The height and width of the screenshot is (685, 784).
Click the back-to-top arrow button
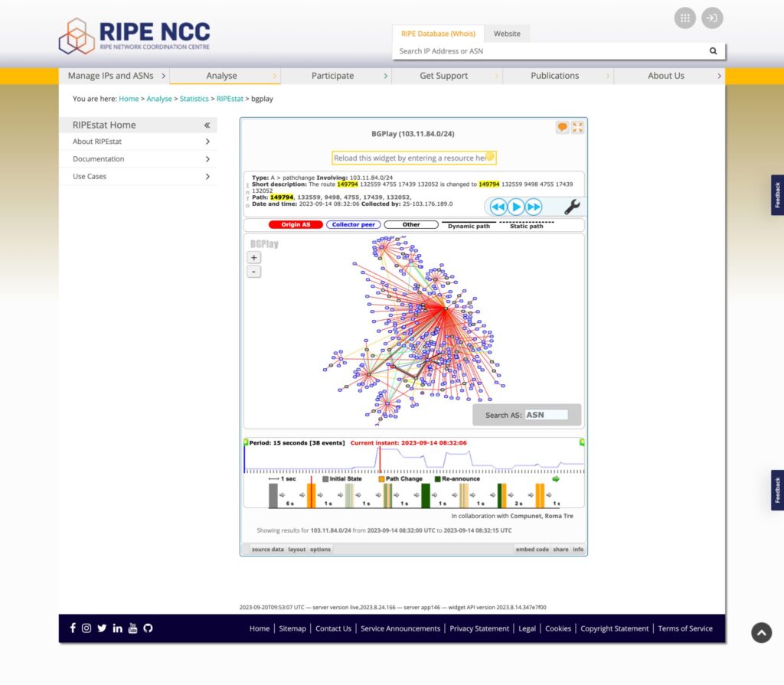click(761, 632)
